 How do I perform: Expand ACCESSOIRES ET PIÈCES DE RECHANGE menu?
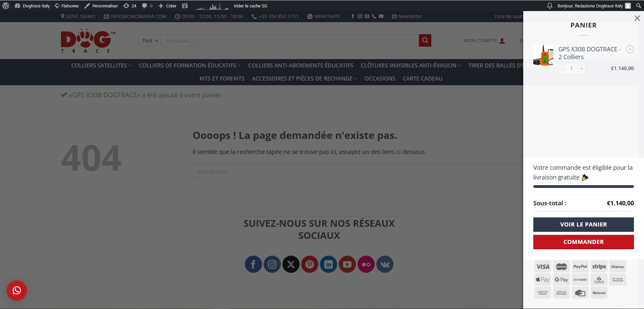click(305, 79)
